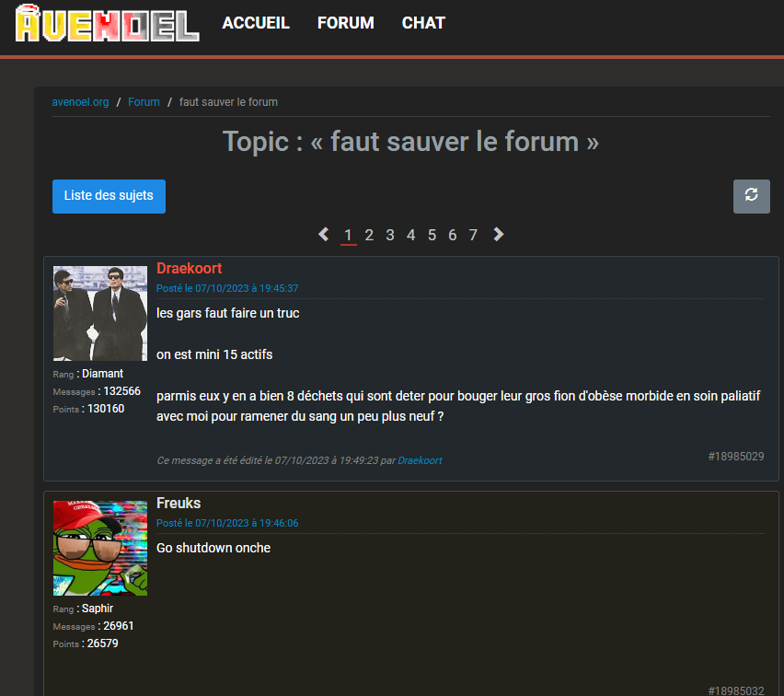This screenshot has height=696, width=784.
Task: Jump to page 2 of the topic
Action: click(369, 235)
